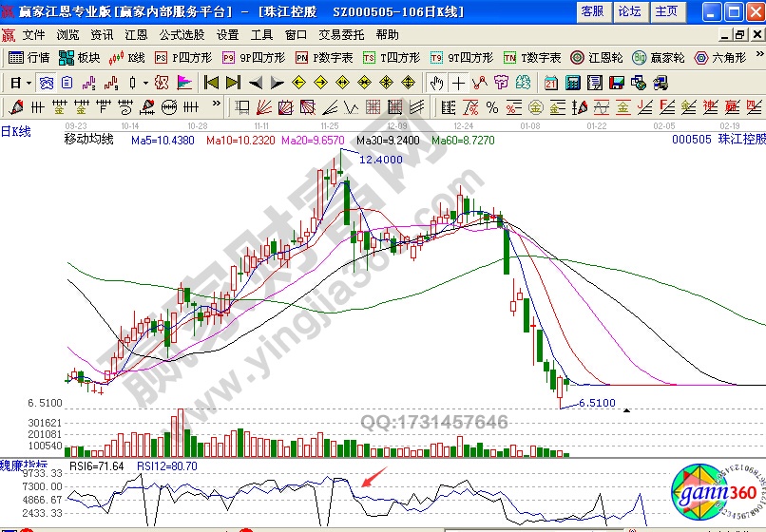Step back with the black left triangle
The width and height of the screenshot is (766, 532).
(x=255, y=83)
